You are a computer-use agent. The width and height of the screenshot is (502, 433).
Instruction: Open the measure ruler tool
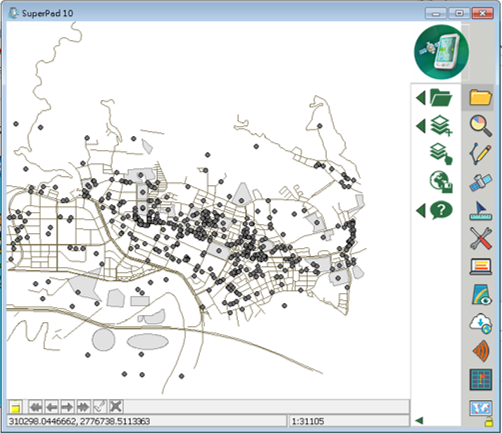[480, 211]
